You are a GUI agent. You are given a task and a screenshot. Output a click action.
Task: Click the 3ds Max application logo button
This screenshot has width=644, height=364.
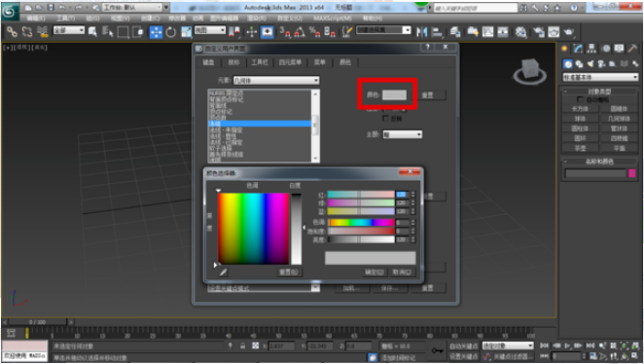click(10, 11)
